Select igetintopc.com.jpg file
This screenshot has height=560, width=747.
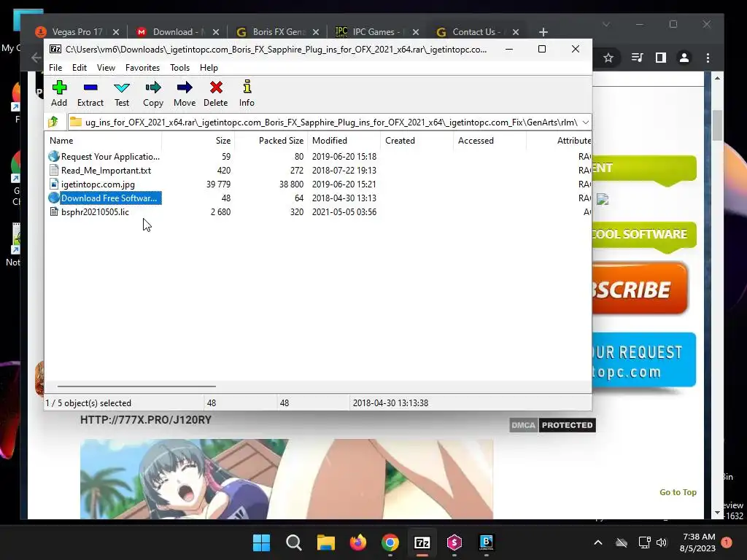click(x=98, y=184)
